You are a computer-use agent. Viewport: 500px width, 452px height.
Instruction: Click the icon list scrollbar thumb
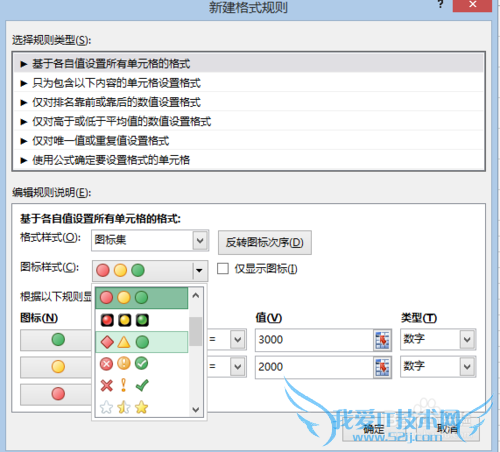(x=196, y=331)
